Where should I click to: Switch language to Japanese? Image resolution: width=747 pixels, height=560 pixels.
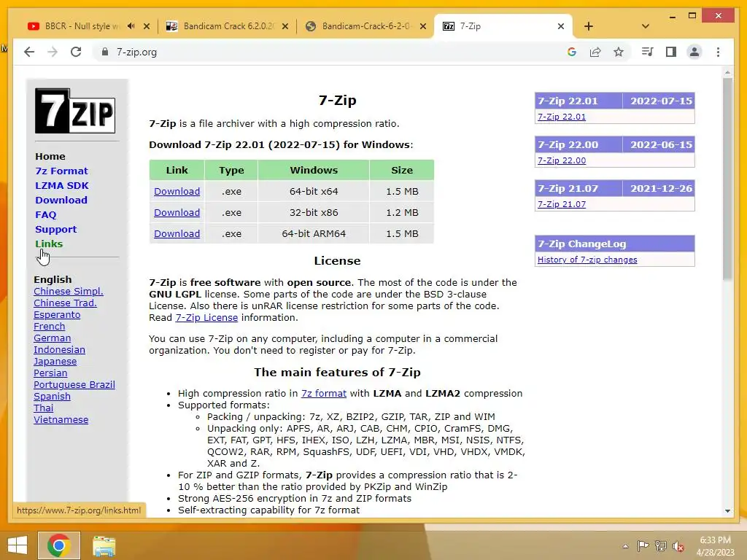tap(55, 362)
